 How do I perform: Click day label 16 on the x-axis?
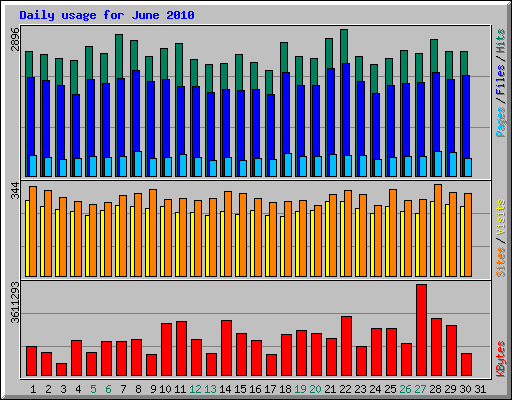pyautogui.click(x=255, y=389)
